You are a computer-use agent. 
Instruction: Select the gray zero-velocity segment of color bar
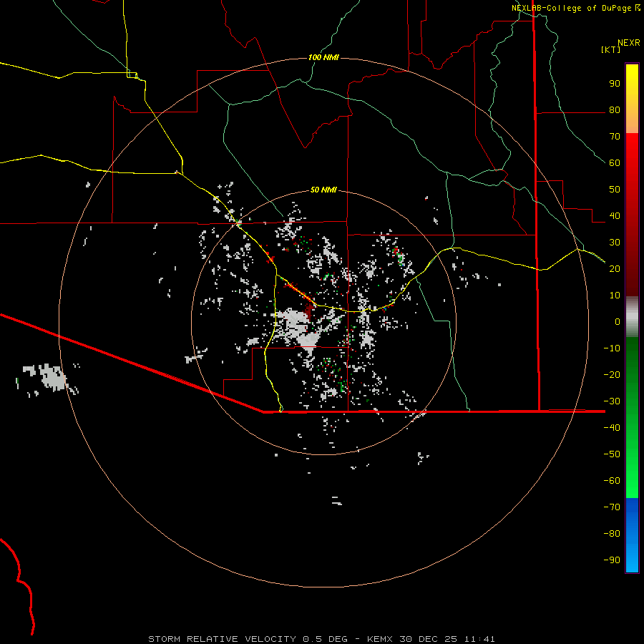click(632, 317)
